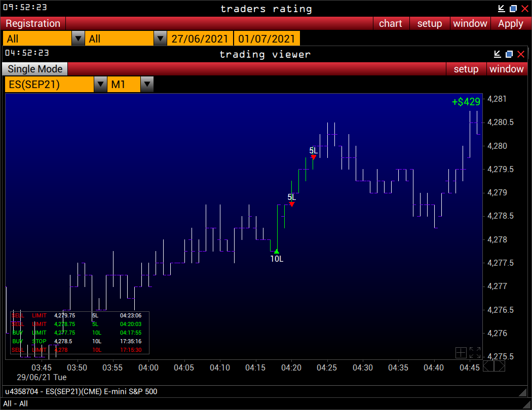Image resolution: width=532 pixels, height=410 pixels.
Task: Click the upper red 5L sell marker
Action: point(314,157)
